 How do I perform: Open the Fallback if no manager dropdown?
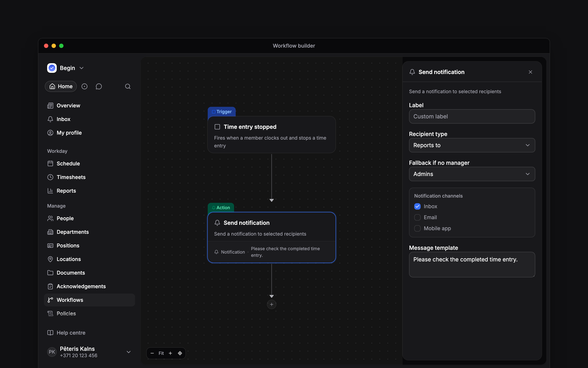(x=472, y=174)
